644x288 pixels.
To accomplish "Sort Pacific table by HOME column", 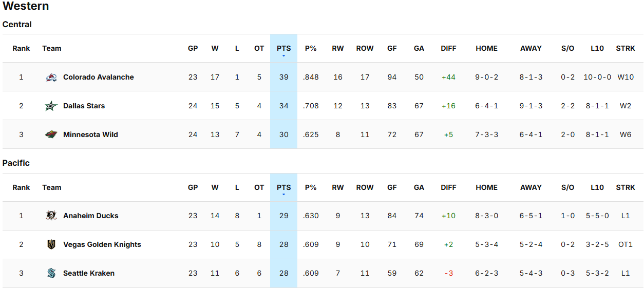I will pos(486,187).
